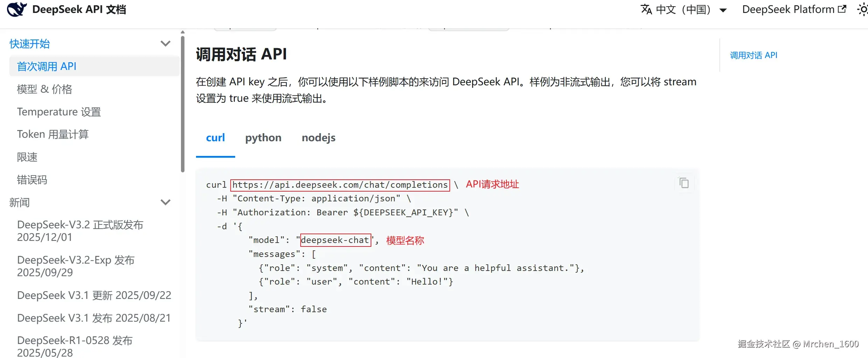868x358 pixels.
Task: Click the 快速开始 category label
Action: (30, 44)
